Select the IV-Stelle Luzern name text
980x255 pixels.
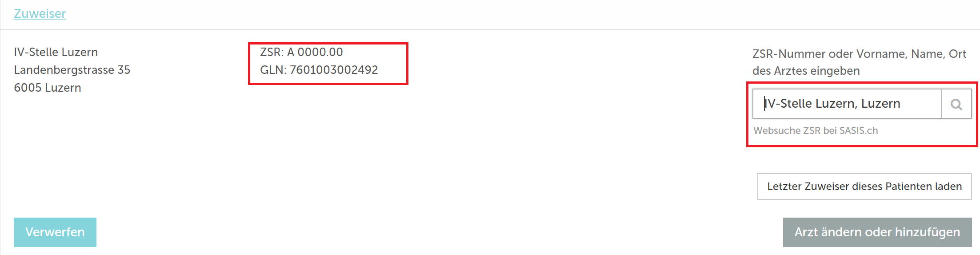[x=56, y=52]
